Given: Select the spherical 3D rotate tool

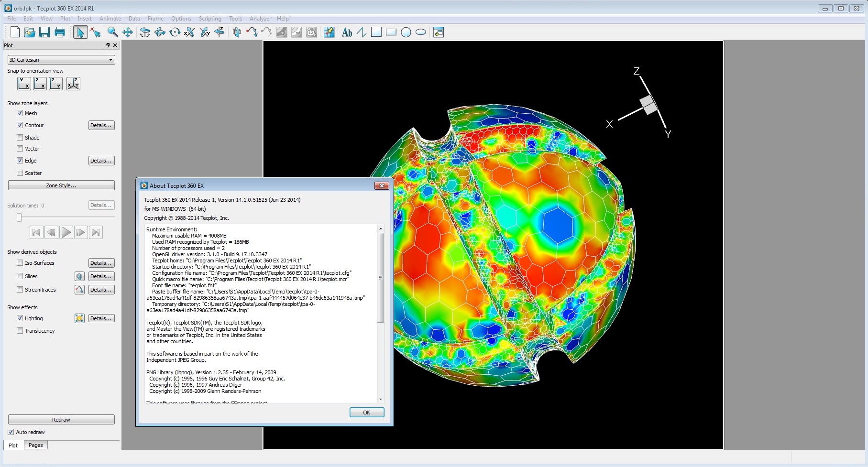Looking at the screenshot, I should click(145, 32).
